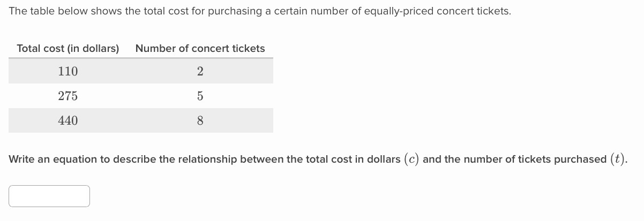
Task: Click the "Number of concert tickets" column header
Action: [x=200, y=48]
